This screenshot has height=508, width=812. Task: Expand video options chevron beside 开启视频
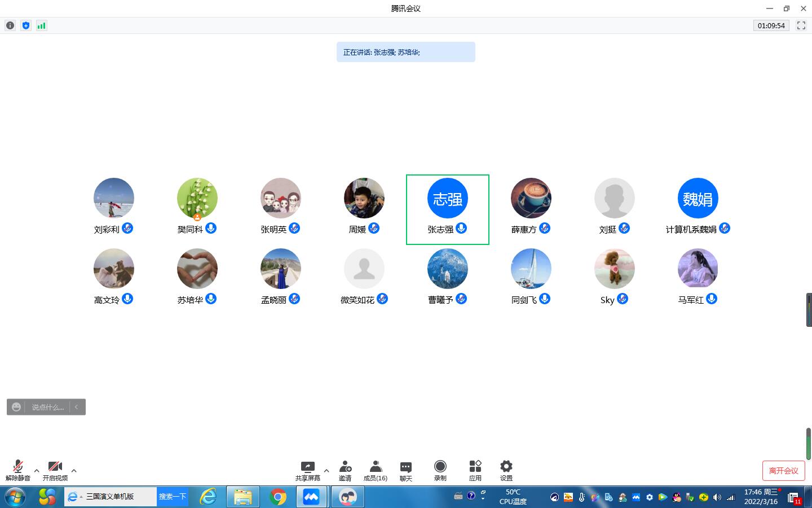click(74, 470)
